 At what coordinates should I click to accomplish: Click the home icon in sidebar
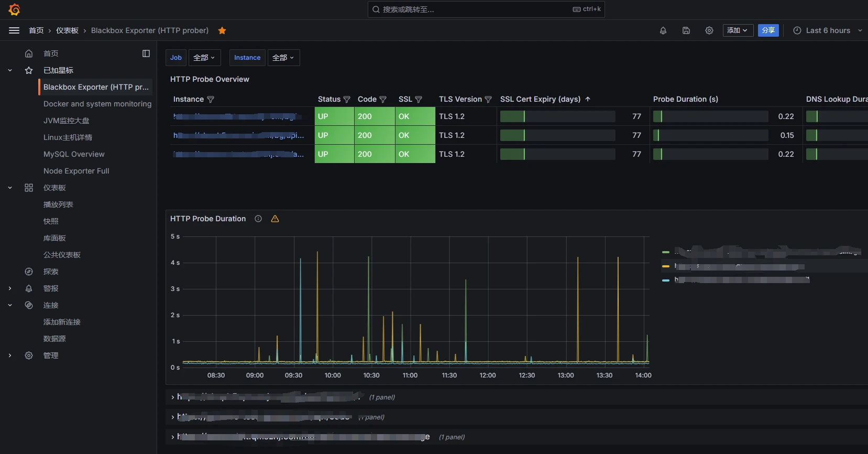pyautogui.click(x=29, y=53)
